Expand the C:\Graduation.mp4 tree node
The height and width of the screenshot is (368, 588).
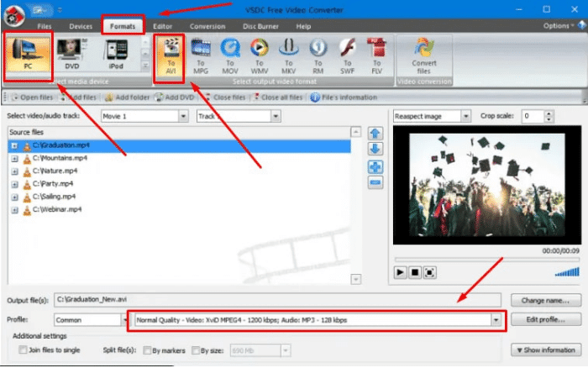point(14,145)
